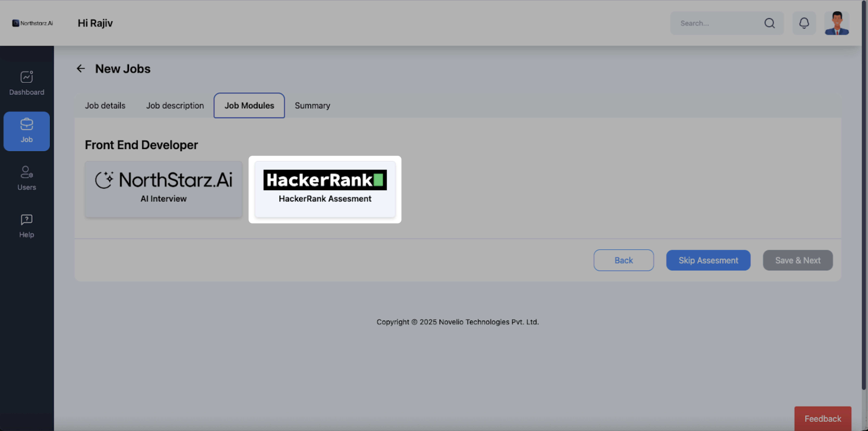Open the Summary tab
The height and width of the screenshot is (431, 868).
point(312,105)
